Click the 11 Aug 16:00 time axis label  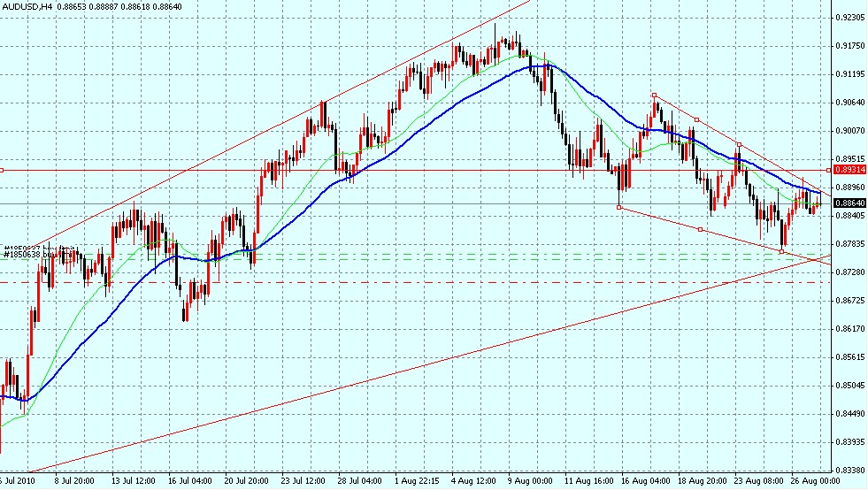(589, 481)
